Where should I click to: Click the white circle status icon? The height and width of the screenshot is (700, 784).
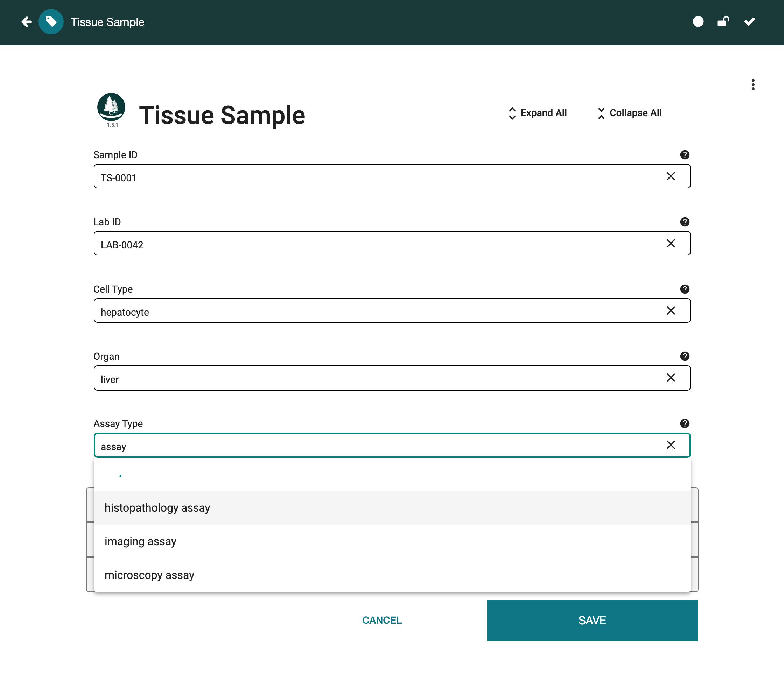(x=698, y=22)
